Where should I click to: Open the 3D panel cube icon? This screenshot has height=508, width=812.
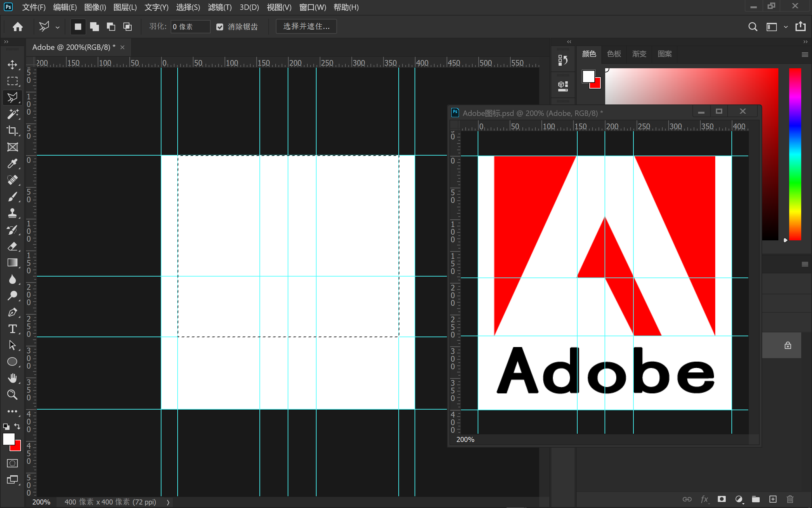click(x=563, y=86)
